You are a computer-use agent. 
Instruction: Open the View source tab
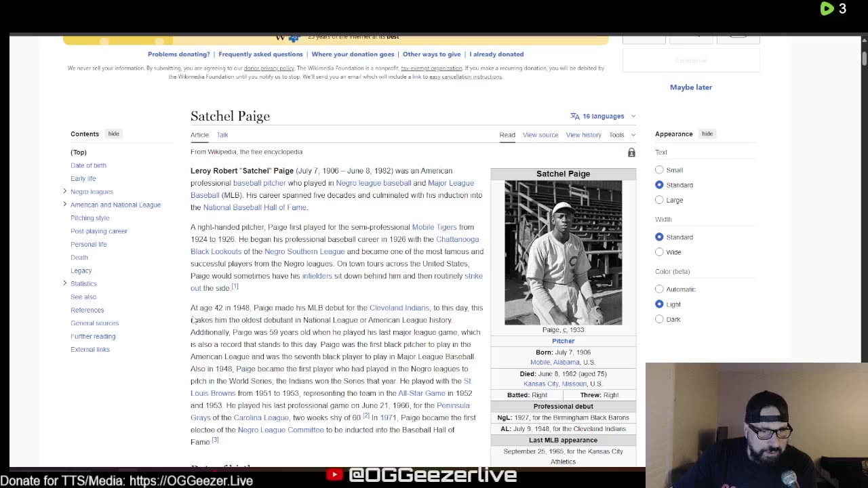point(540,135)
